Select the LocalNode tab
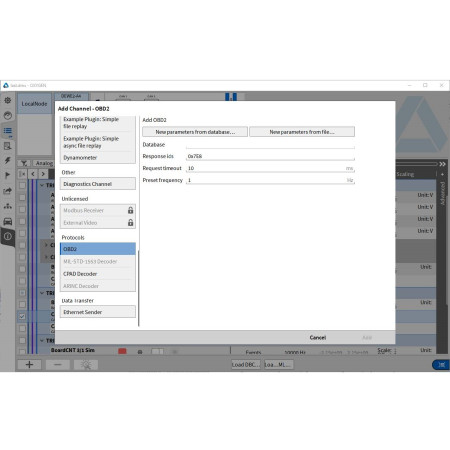This screenshot has width=450, height=450. coord(34,104)
